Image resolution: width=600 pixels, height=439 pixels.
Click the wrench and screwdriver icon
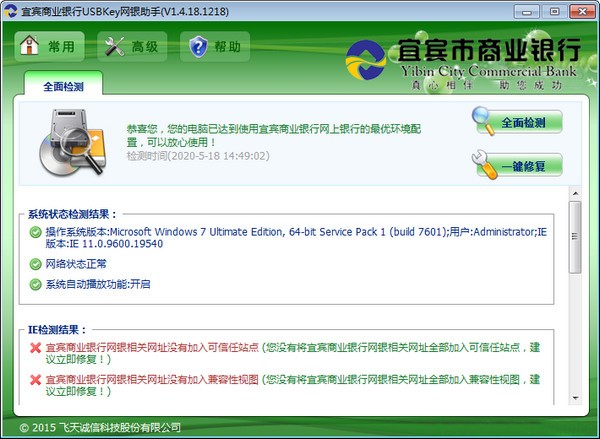pyautogui.click(x=114, y=47)
